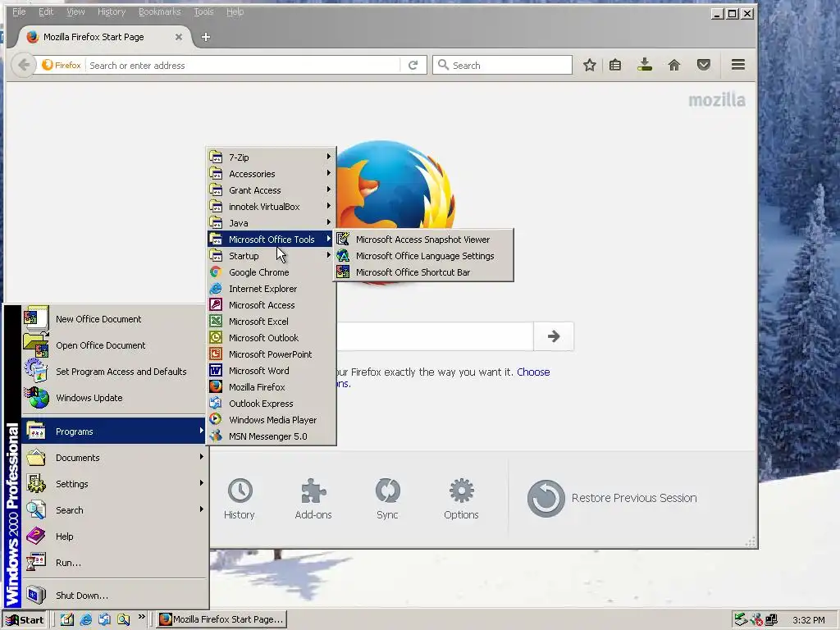Open a new tab with the plus button
840x630 pixels.
point(206,37)
